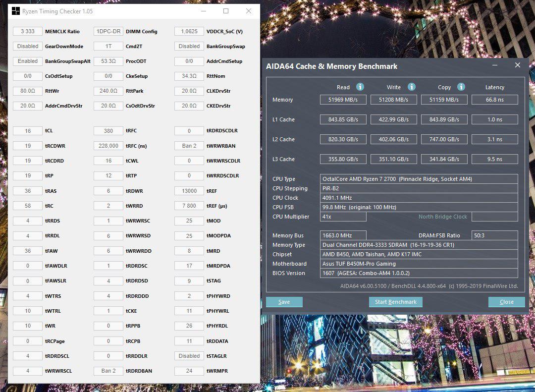
Task: Click the empty North Bridge Clock field
Action: click(x=495, y=217)
